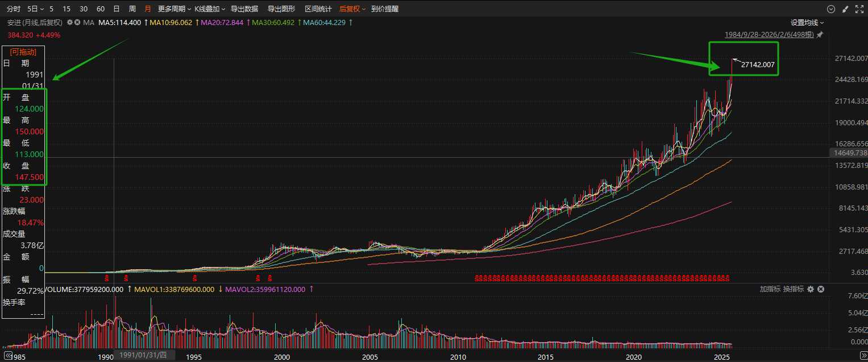Click the [可拖动] draggable panel header

pos(23,52)
